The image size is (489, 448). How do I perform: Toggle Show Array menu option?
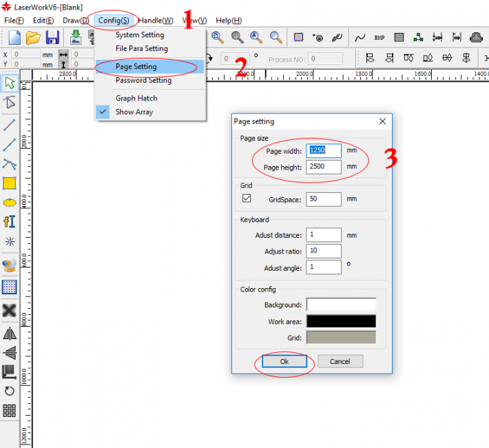[134, 112]
